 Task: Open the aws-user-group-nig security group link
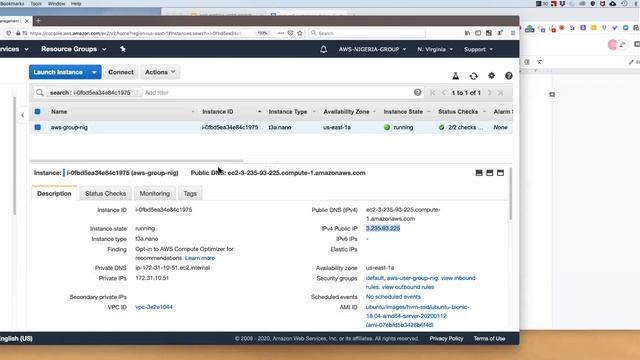(x=413, y=278)
